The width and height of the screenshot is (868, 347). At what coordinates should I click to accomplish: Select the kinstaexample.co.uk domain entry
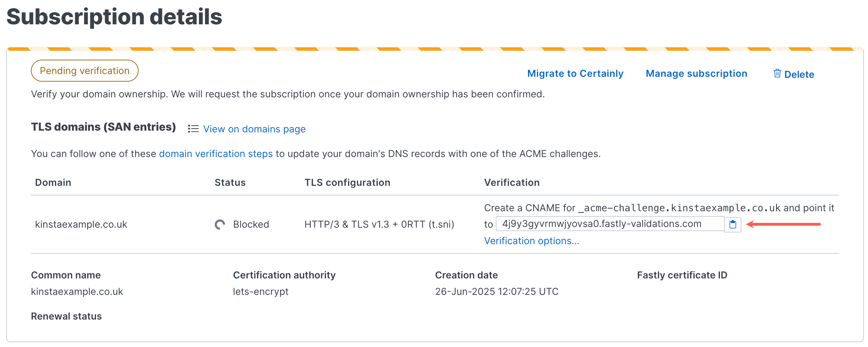click(x=81, y=225)
